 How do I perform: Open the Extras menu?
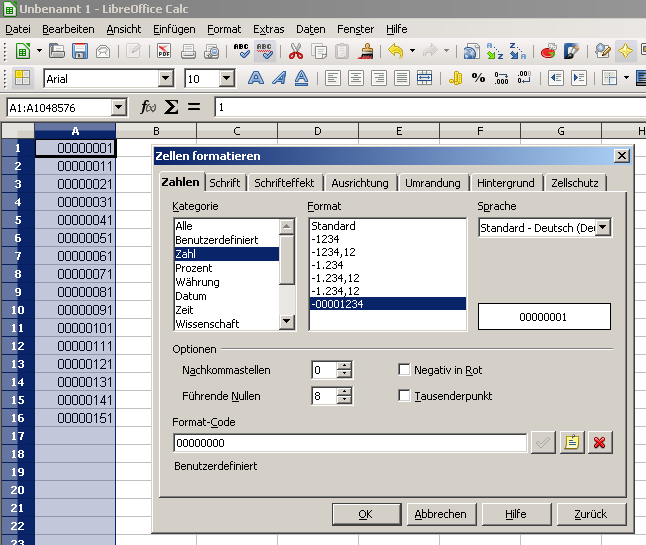click(269, 29)
